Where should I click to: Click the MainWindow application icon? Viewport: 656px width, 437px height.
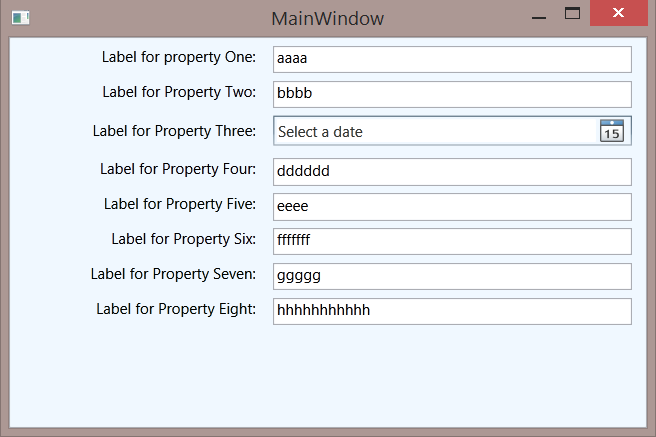(20, 18)
